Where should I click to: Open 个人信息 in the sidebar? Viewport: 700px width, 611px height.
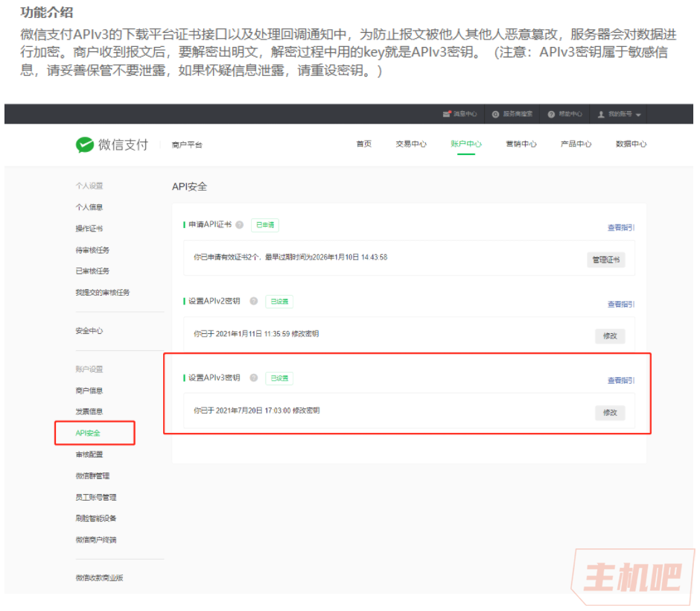tap(89, 207)
